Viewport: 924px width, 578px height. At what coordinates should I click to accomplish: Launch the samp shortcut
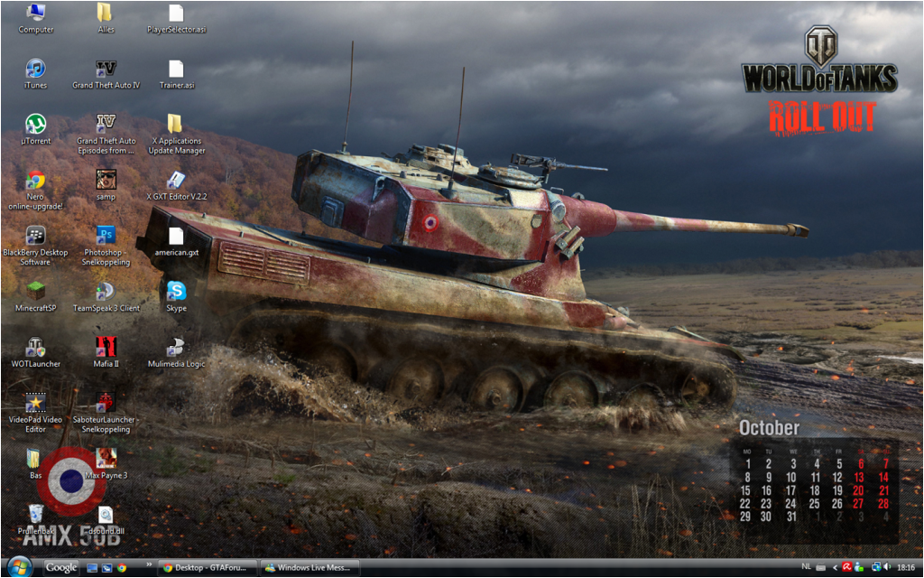click(x=106, y=185)
